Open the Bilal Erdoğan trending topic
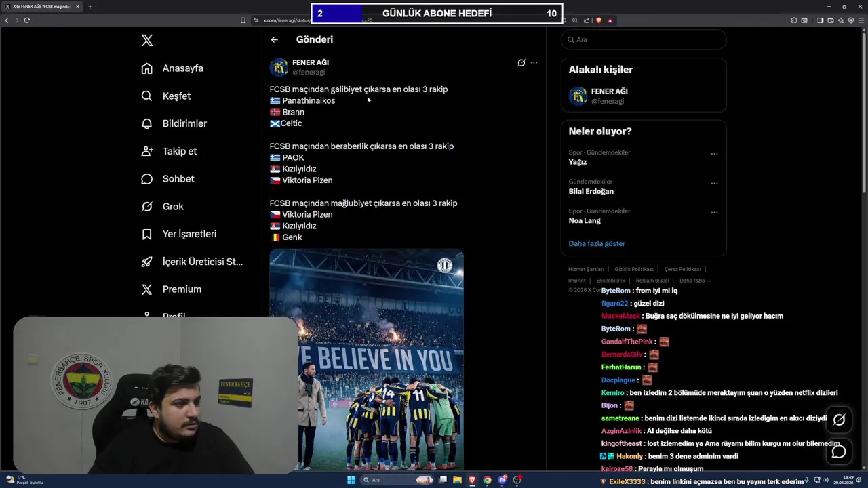The height and width of the screenshot is (488, 868). pyautogui.click(x=591, y=191)
